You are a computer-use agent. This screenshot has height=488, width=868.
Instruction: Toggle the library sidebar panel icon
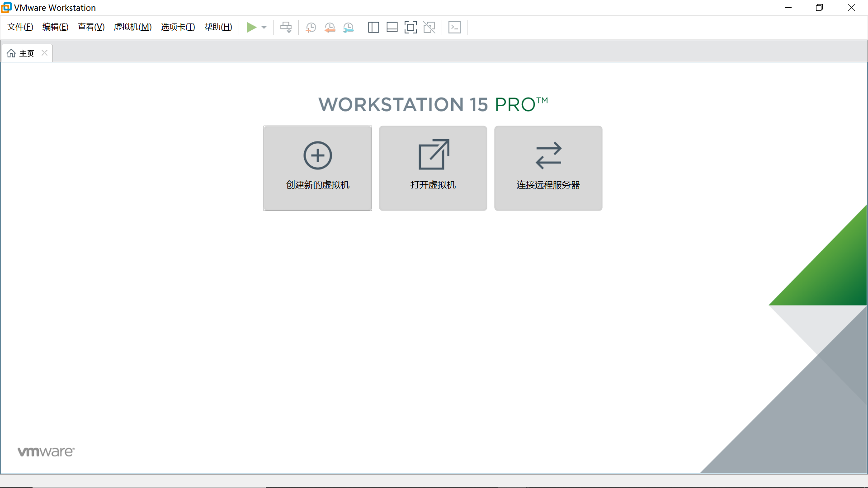[373, 28]
